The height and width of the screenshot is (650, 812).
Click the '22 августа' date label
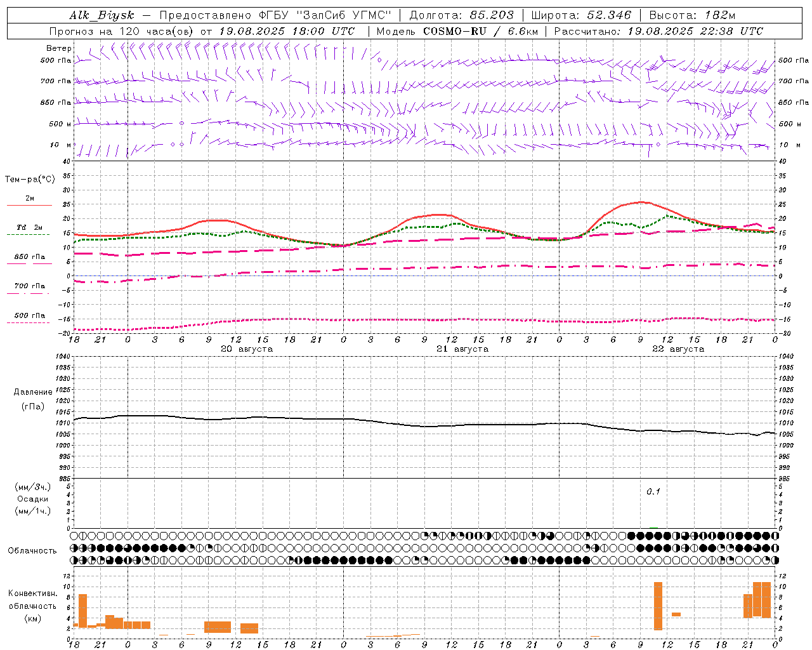pos(678,349)
